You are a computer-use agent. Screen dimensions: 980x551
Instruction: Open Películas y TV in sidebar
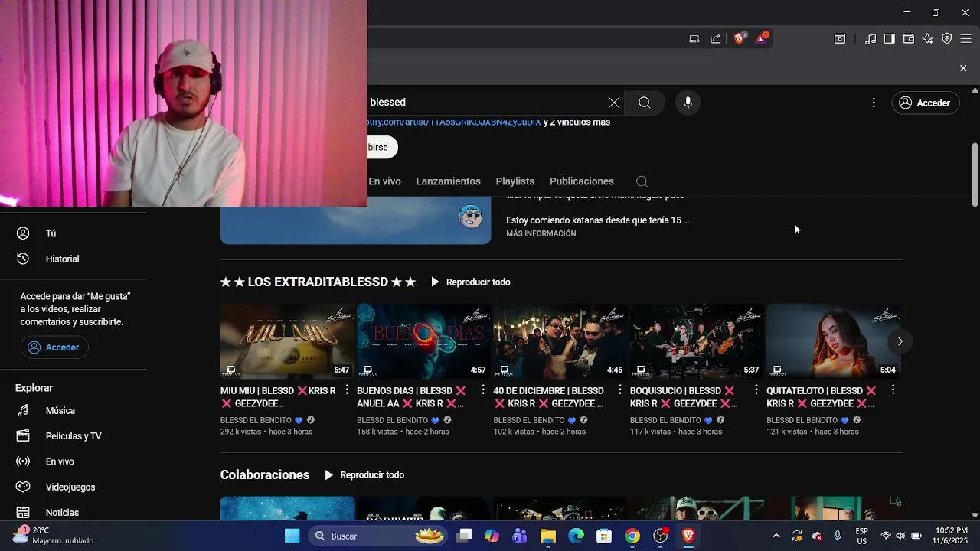pos(73,436)
